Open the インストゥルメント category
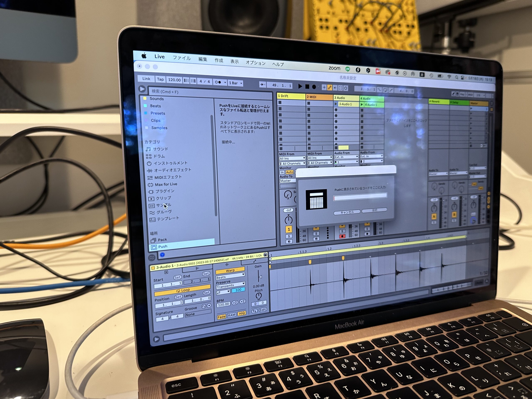This screenshot has height=399, width=532. coord(167,163)
